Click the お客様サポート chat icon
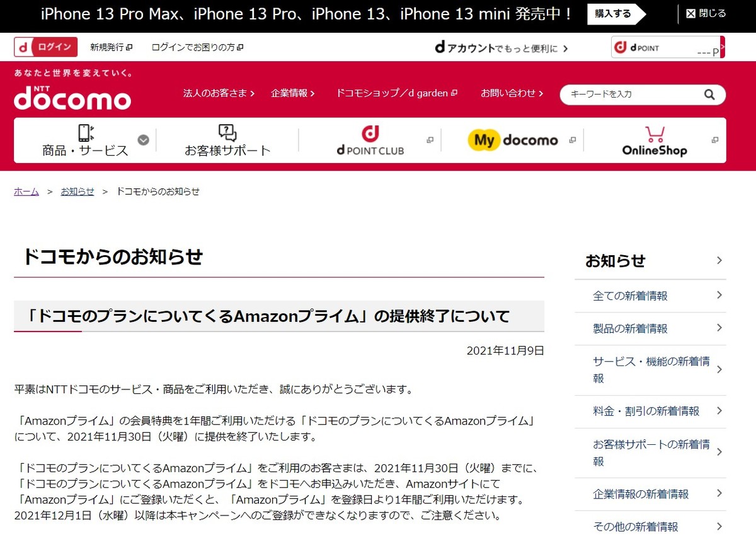This screenshot has width=756, height=540. (227, 132)
